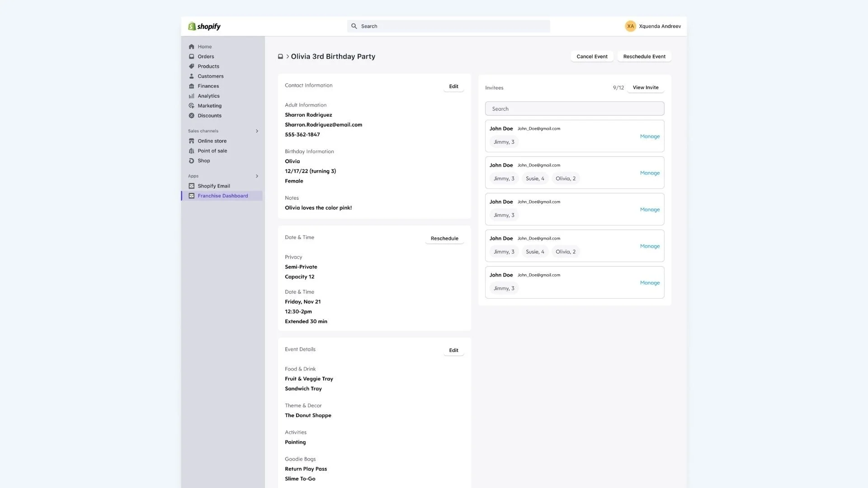Click the Products tag icon
The width and height of the screenshot is (868, 488).
point(191,66)
